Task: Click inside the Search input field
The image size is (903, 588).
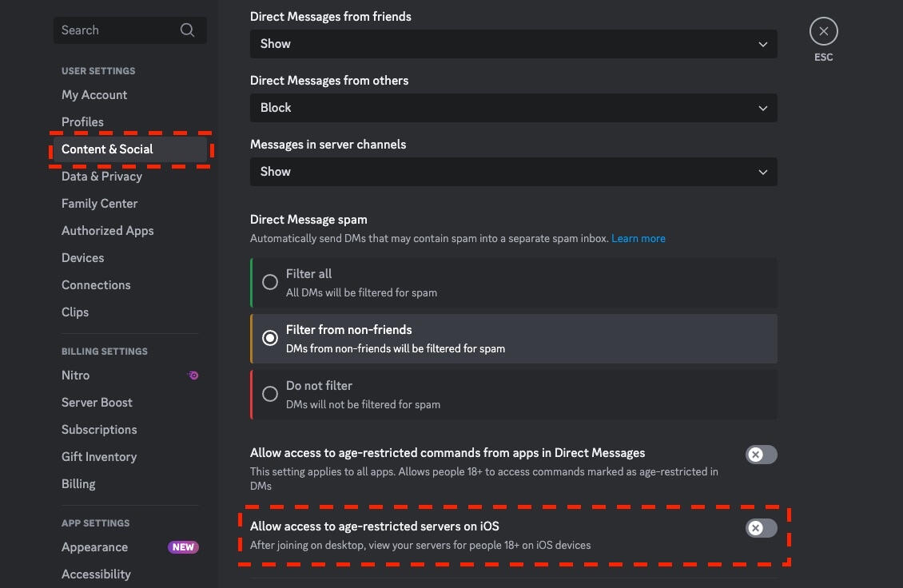Action: (x=112, y=30)
